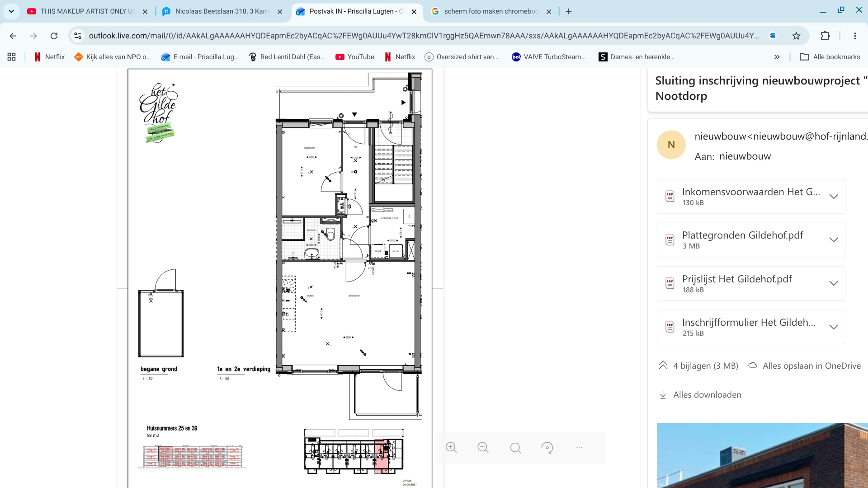Click the Outlook app icon in address bar

(773, 36)
